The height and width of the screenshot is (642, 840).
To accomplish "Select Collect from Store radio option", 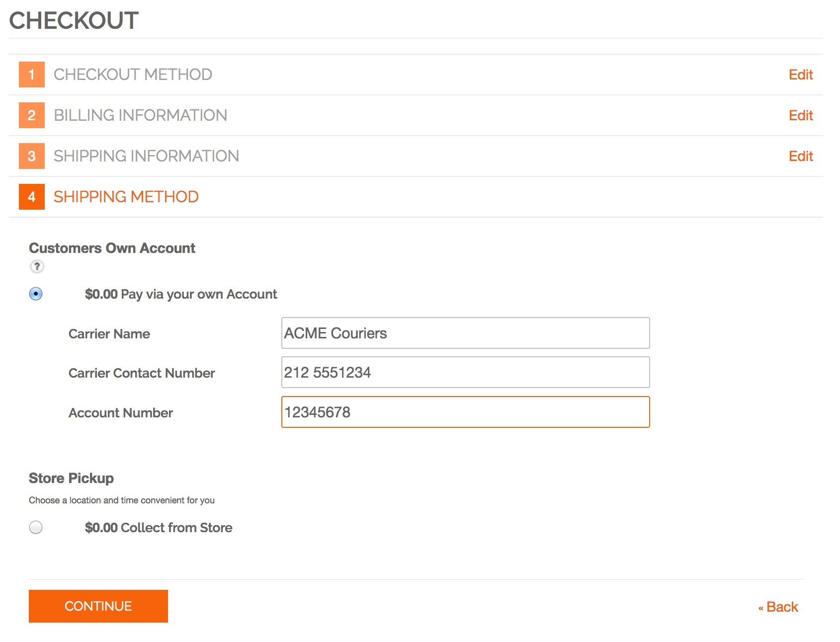I will pos(36,527).
